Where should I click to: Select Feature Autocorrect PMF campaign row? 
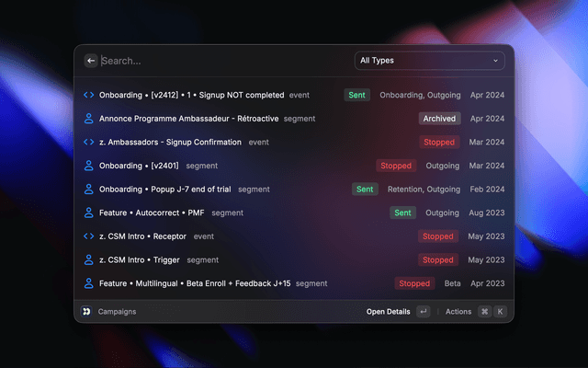294,213
